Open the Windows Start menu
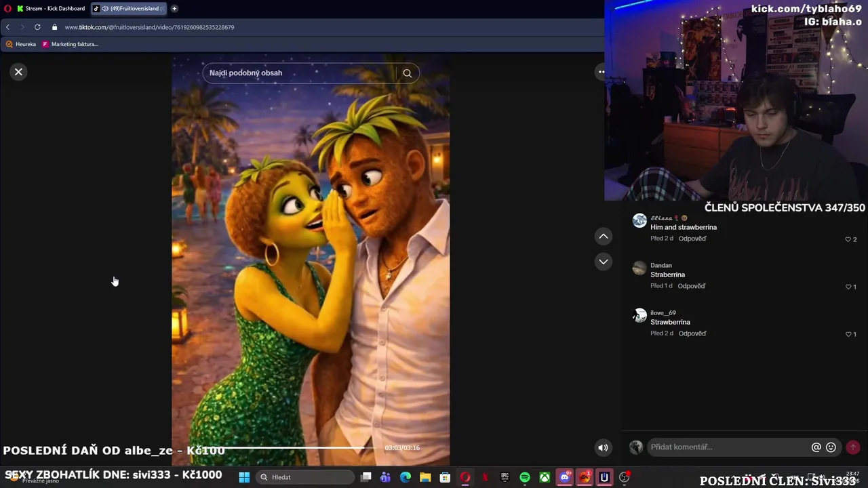 click(244, 477)
